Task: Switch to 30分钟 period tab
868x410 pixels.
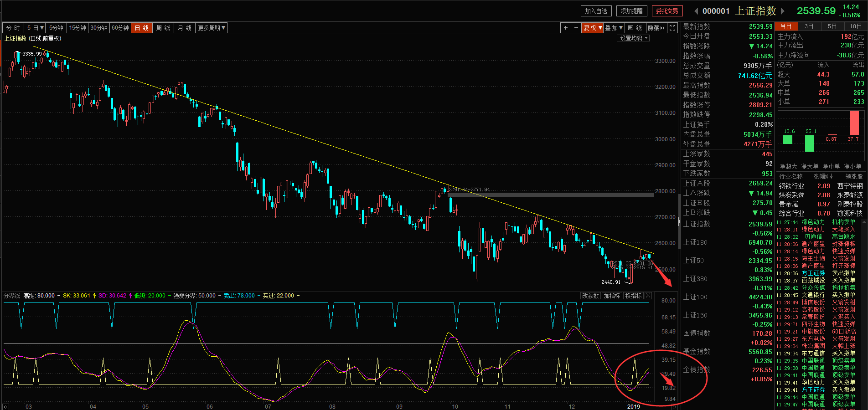Action: [x=99, y=28]
